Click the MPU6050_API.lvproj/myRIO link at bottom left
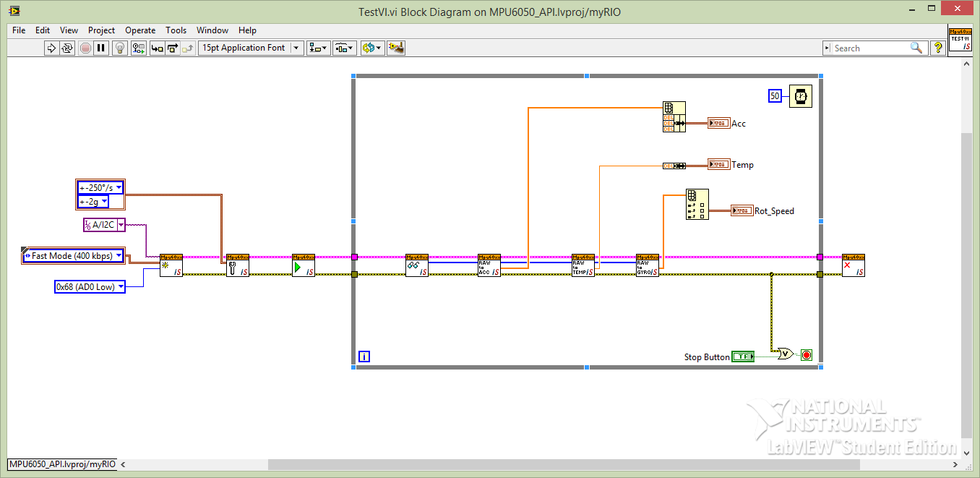The image size is (980, 478). tap(60, 464)
